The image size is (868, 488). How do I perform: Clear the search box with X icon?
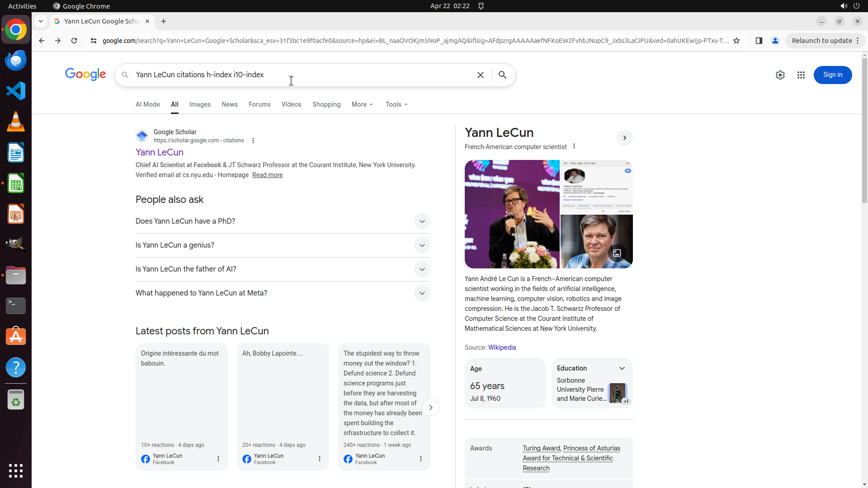pyautogui.click(x=480, y=75)
